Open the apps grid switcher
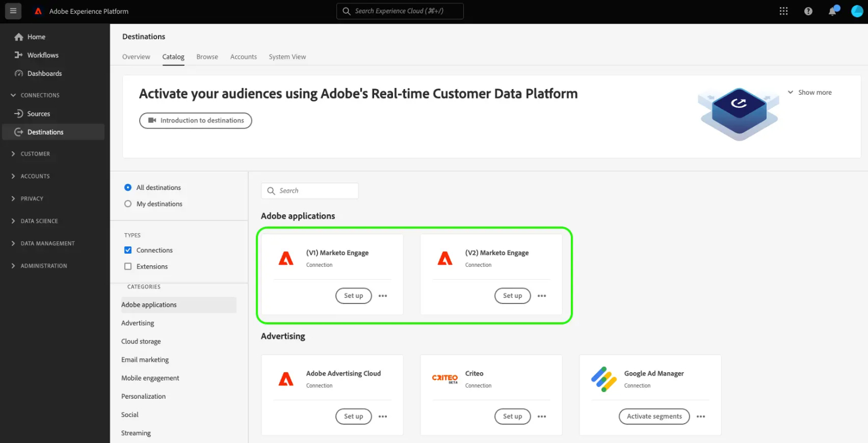Screen dimensions: 868x443 click(784, 11)
